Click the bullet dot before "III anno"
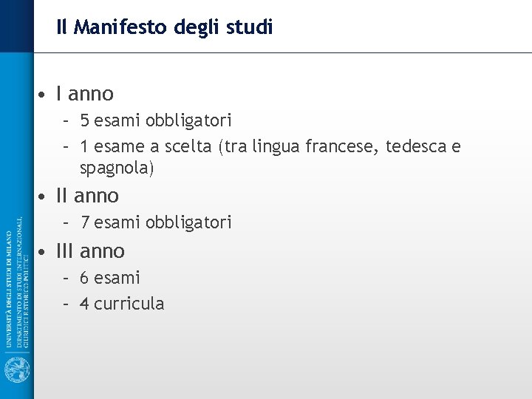This screenshot has height=399, width=532. tap(45, 252)
